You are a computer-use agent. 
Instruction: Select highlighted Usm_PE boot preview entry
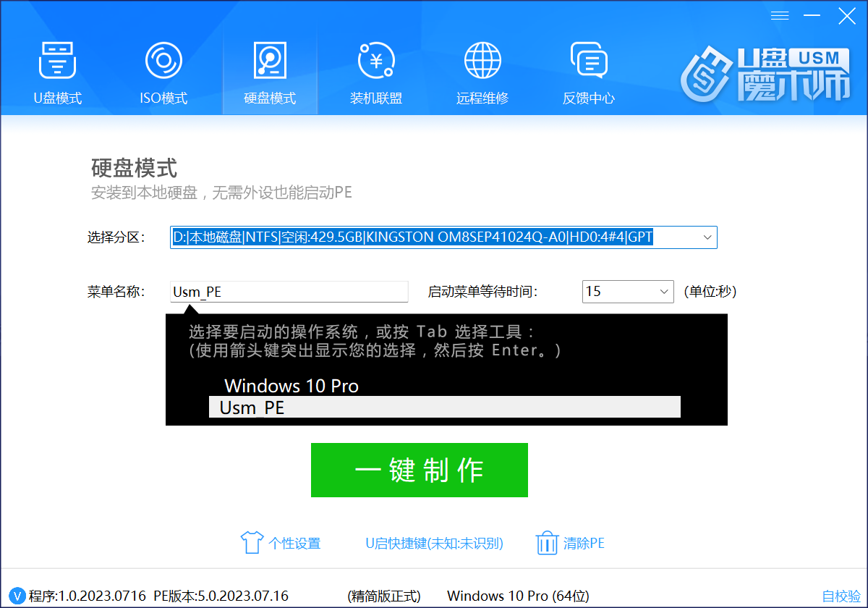(x=445, y=407)
